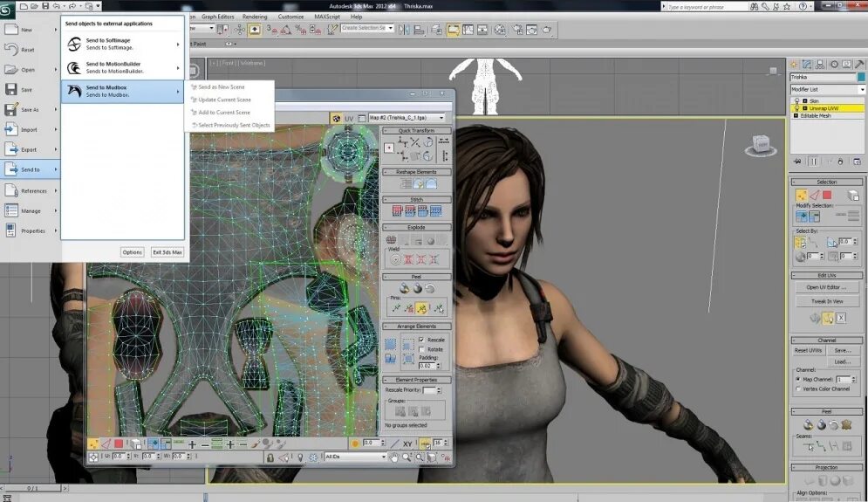Collapse the Selection rollout header
This screenshot has height=502, width=868.
826,182
